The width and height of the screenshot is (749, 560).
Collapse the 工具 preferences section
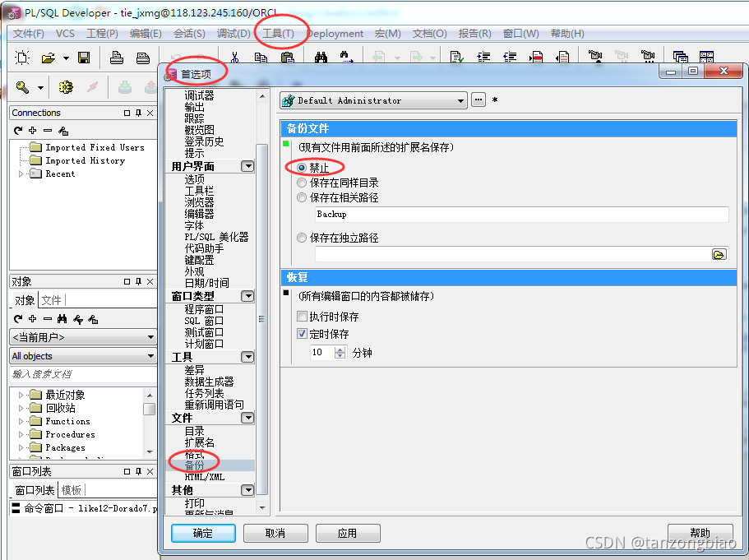pyautogui.click(x=247, y=357)
